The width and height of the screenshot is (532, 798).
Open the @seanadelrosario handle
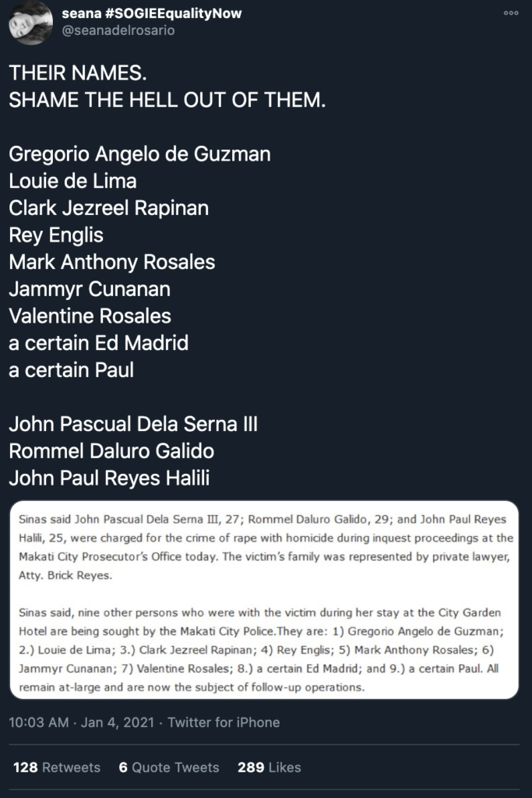pos(118,30)
